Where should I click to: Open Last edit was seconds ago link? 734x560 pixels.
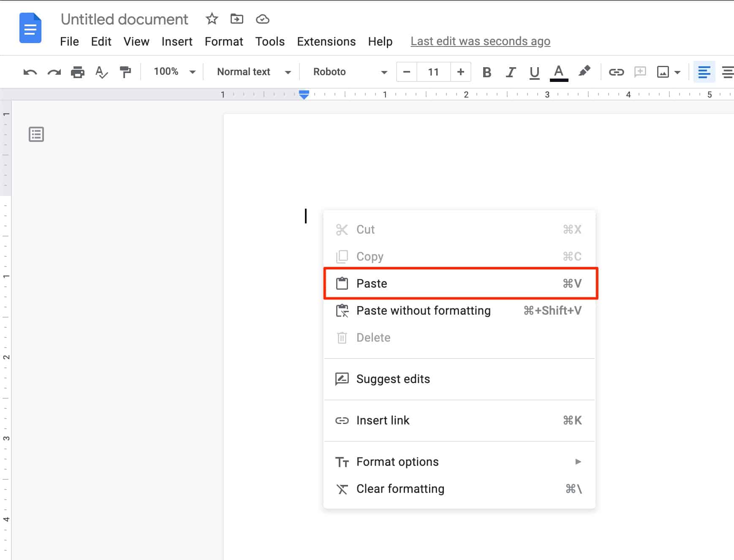click(480, 41)
